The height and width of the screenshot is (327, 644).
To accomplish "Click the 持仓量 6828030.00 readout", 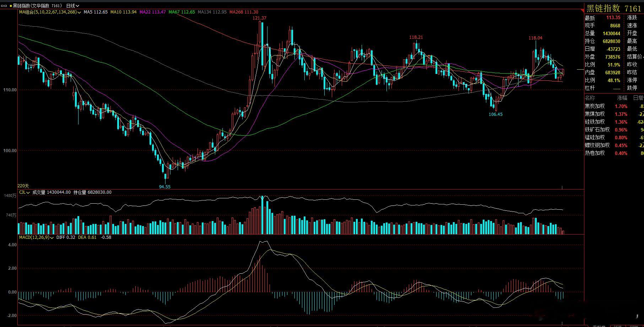I will click(x=92, y=192).
